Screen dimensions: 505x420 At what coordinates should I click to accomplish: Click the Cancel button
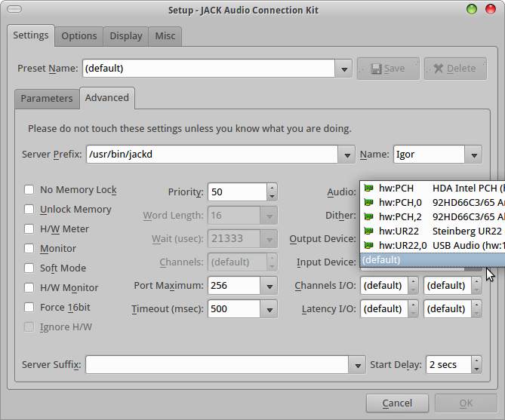(x=397, y=403)
